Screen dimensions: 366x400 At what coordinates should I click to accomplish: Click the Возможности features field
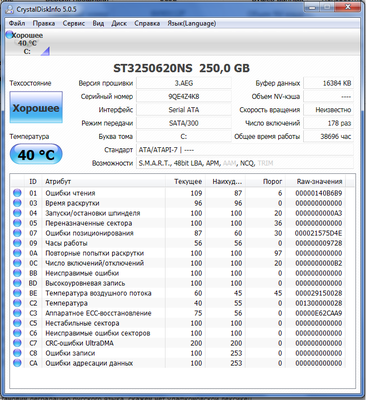245,163
